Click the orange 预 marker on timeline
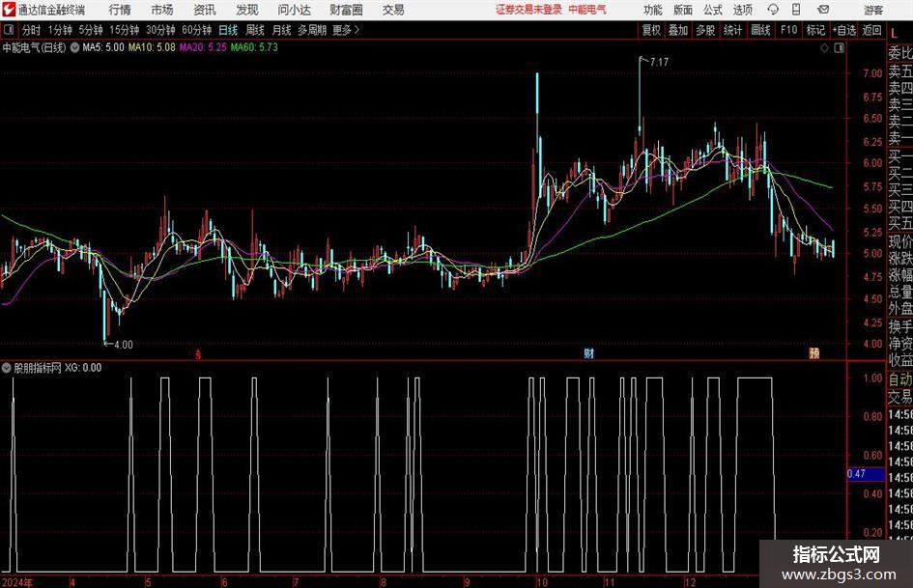The width and height of the screenshot is (913, 588). (x=814, y=353)
